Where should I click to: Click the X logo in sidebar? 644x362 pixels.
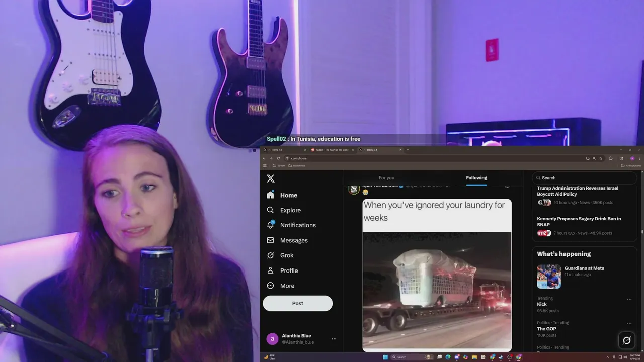pos(271,178)
